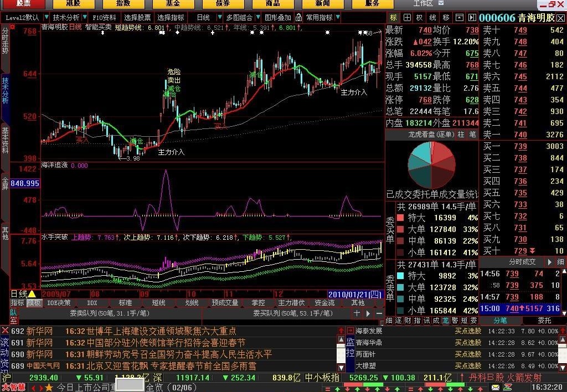
Task: Open news headline 世博年上海建设交通领域聚焦六大重点
Action: (161, 331)
